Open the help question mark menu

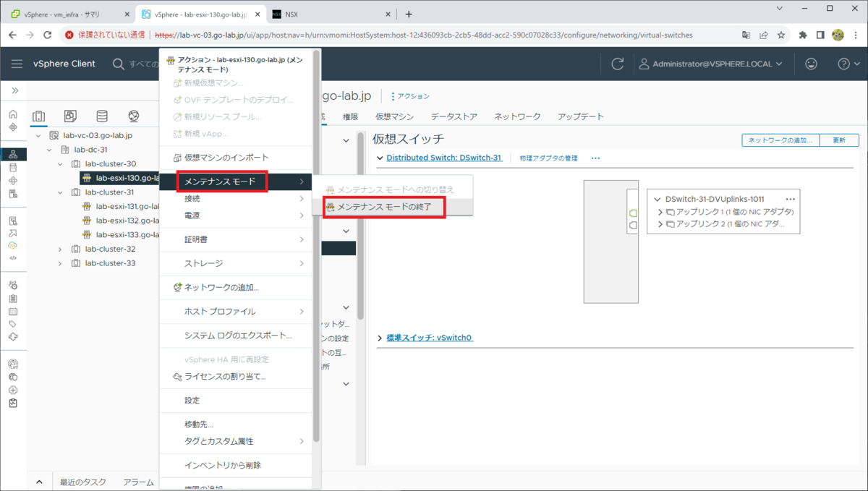tap(843, 64)
